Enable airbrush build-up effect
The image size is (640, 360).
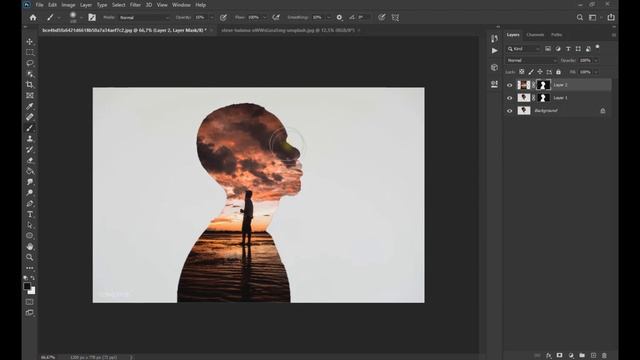click(276, 18)
